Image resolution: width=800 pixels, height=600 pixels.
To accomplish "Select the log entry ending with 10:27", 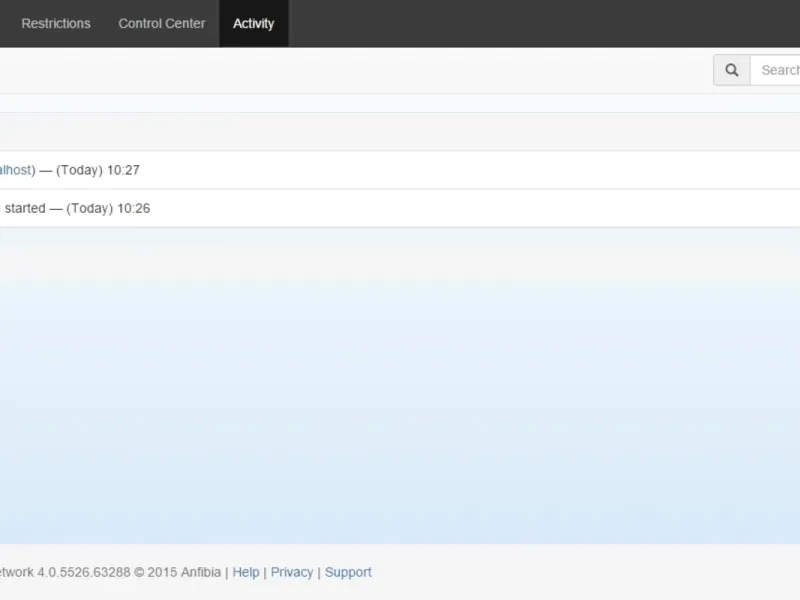I will point(400,170).
